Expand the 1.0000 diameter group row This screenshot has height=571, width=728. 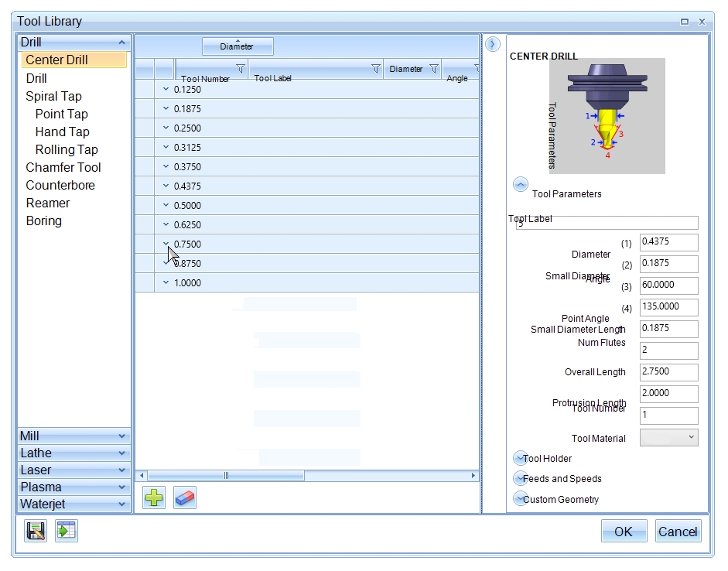point(166,282)
